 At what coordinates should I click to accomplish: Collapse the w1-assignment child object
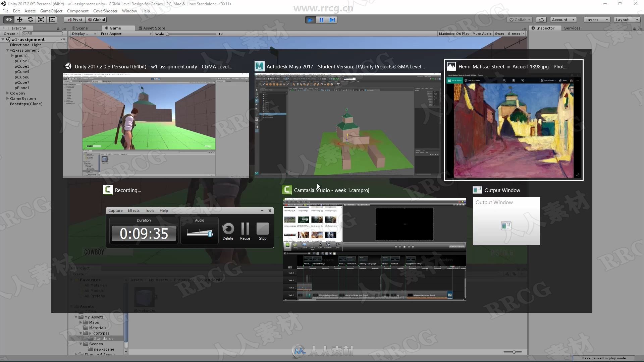[x=7, y=50]
